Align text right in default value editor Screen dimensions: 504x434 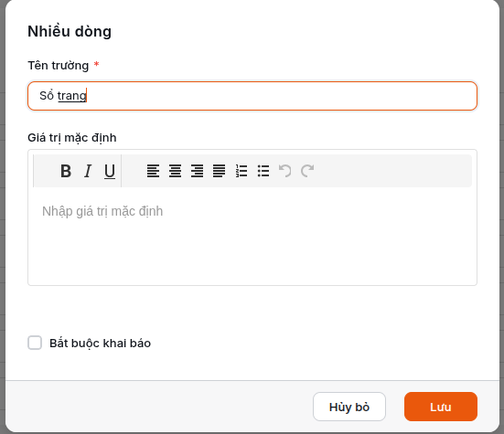197,171
